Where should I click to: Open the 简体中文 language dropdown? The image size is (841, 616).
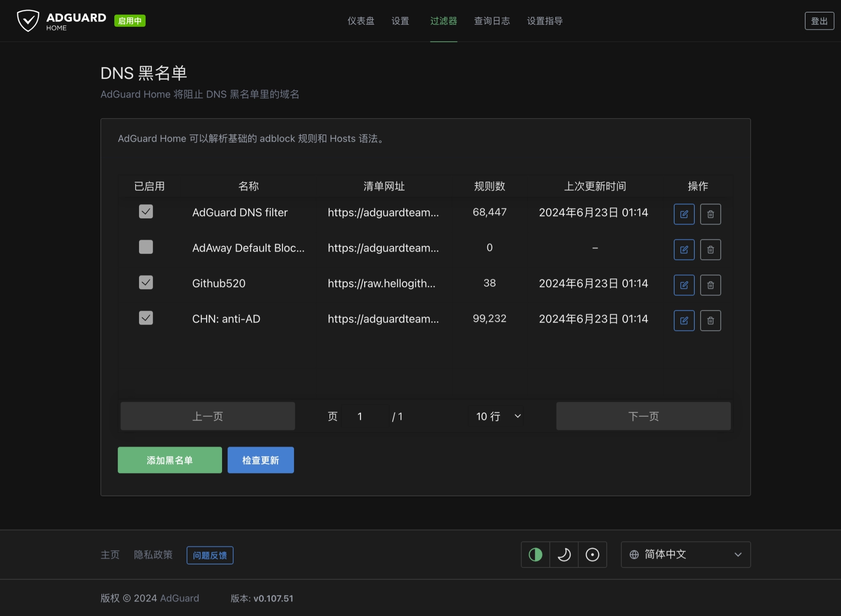pyautogui.click(x=686, y=555)
